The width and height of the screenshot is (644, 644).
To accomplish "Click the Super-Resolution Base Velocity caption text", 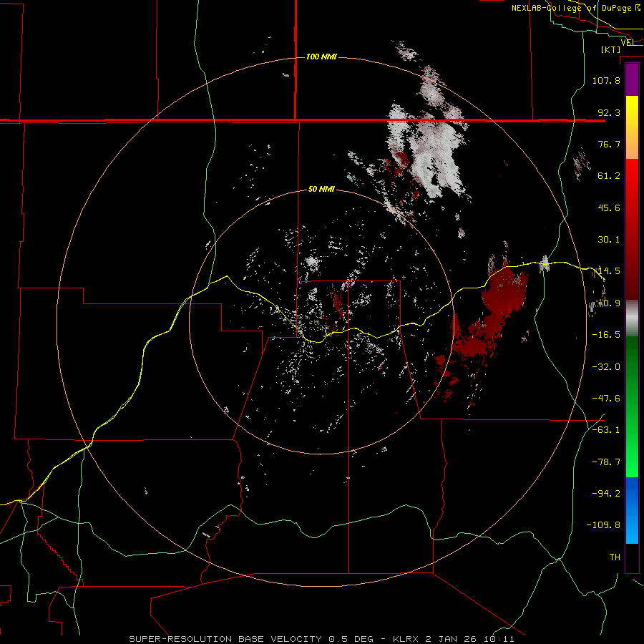I will coord(321,639).
